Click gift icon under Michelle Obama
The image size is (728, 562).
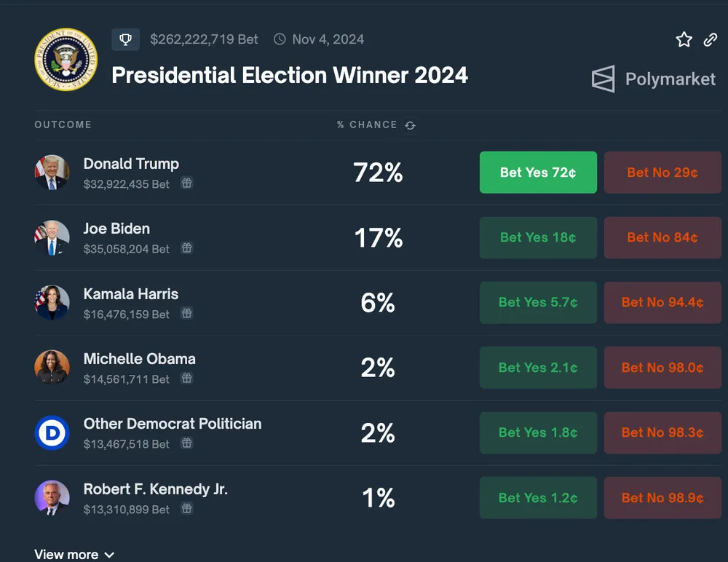[x=187, y=379]
